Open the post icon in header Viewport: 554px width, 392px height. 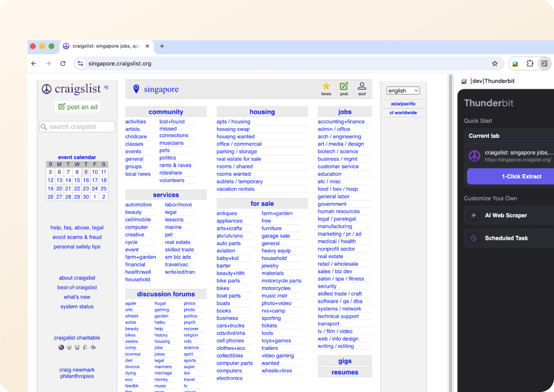(x=344, y=86)
